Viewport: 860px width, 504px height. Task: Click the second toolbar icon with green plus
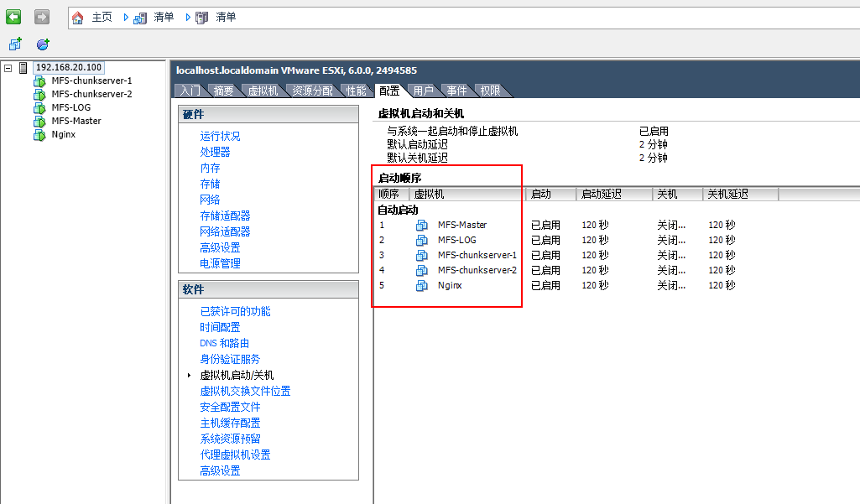click(x=43, y=44)
